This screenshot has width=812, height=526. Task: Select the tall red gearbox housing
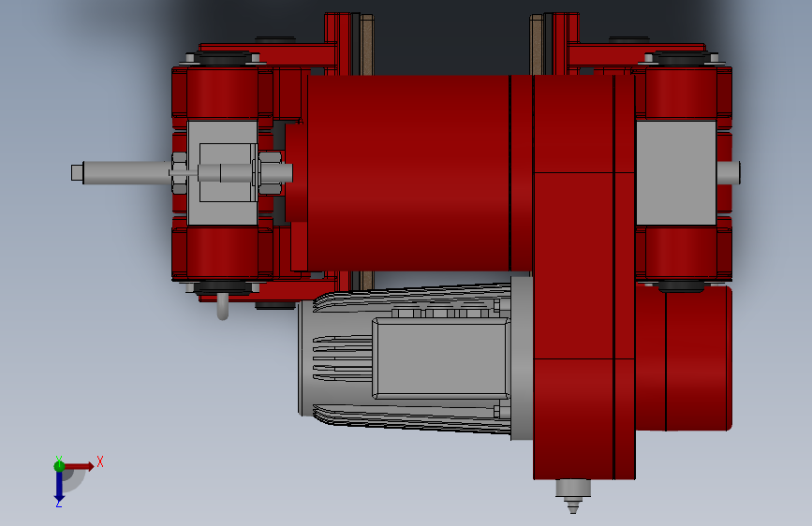point(584,277)
